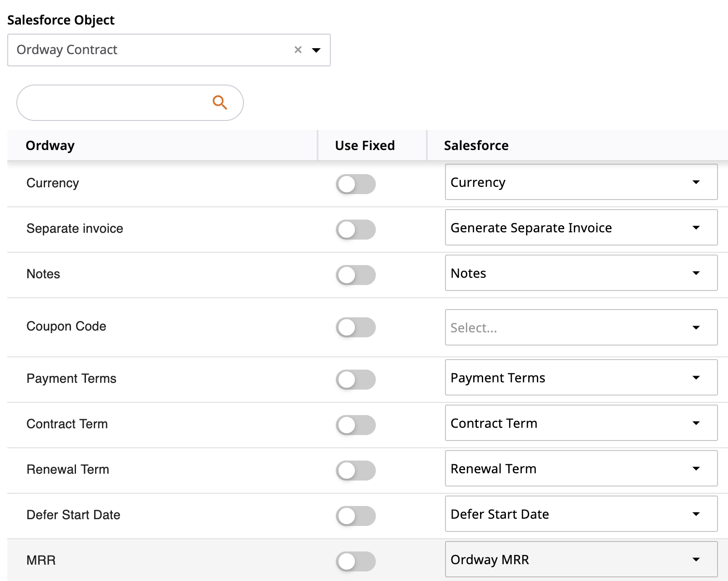Toggle Use Fixed for MRR
This screenshot has width=728, height=581.
pos(356,561)
